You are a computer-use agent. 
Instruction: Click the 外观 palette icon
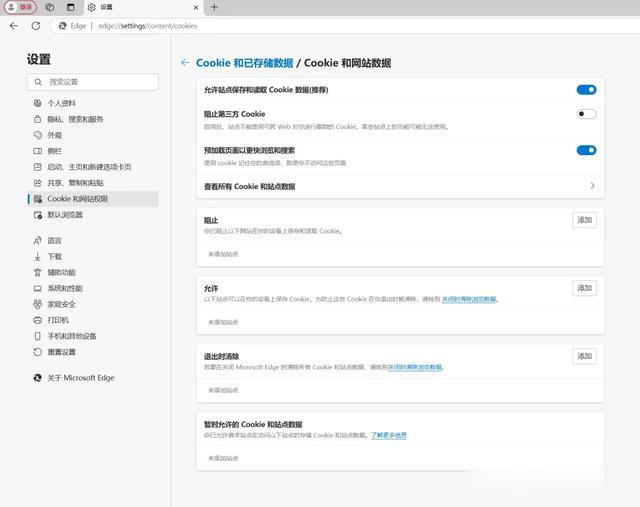click(38, 135)
